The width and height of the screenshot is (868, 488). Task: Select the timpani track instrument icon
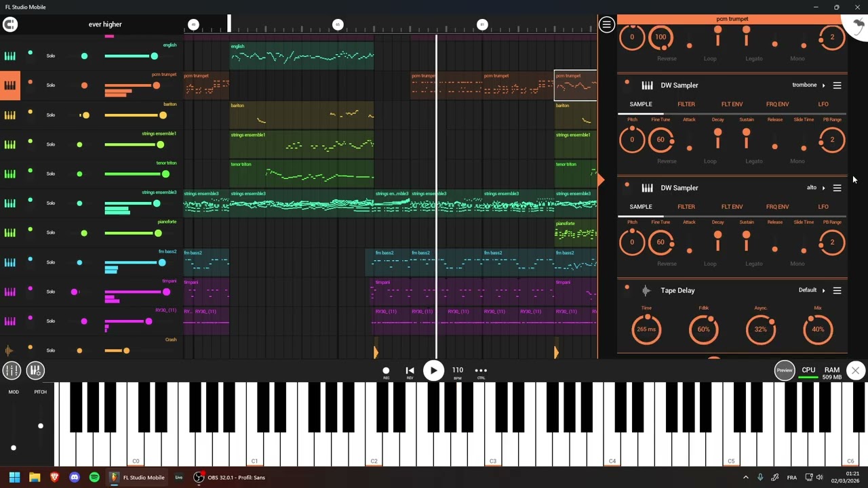(x=10, y=291)
